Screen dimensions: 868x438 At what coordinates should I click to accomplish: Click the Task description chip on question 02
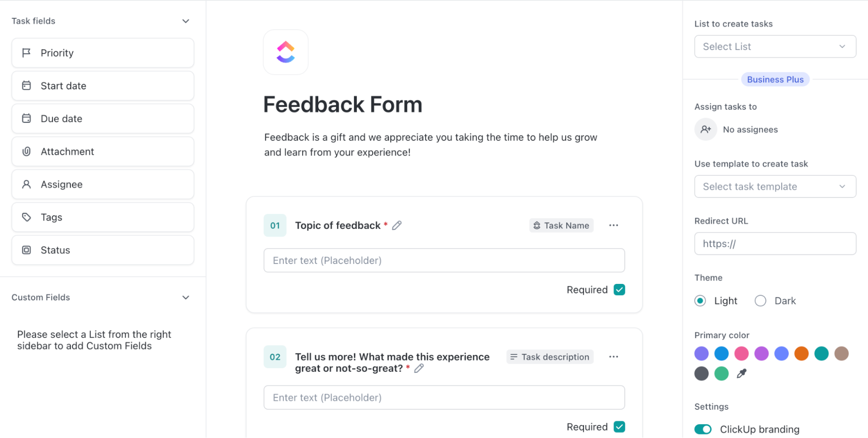[550, 356]
